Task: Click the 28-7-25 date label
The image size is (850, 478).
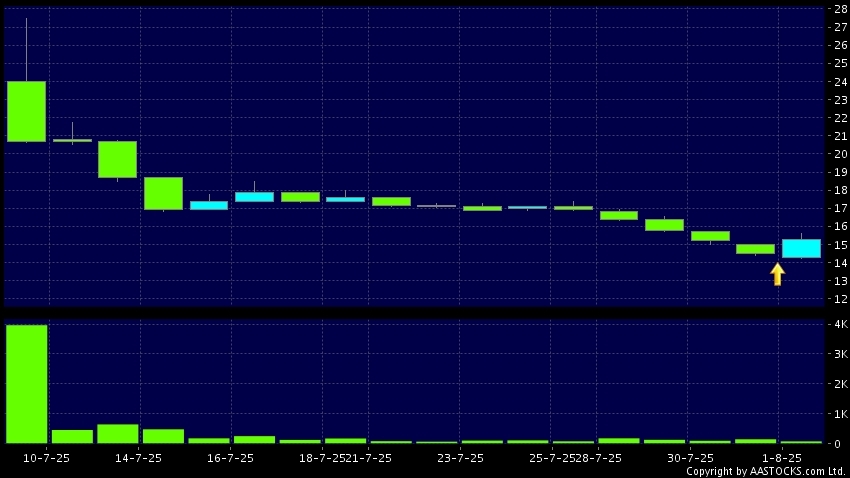Action: click(598, 458)
